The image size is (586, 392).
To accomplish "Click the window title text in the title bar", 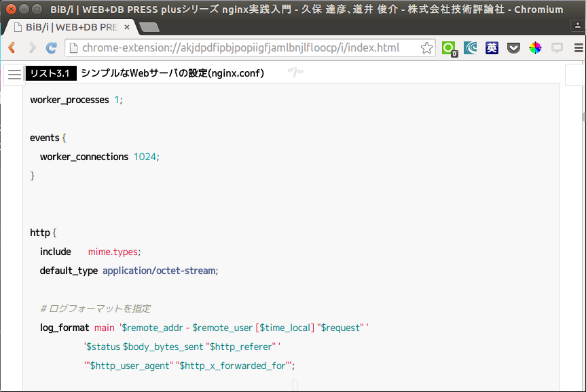I will pos(306,9).
